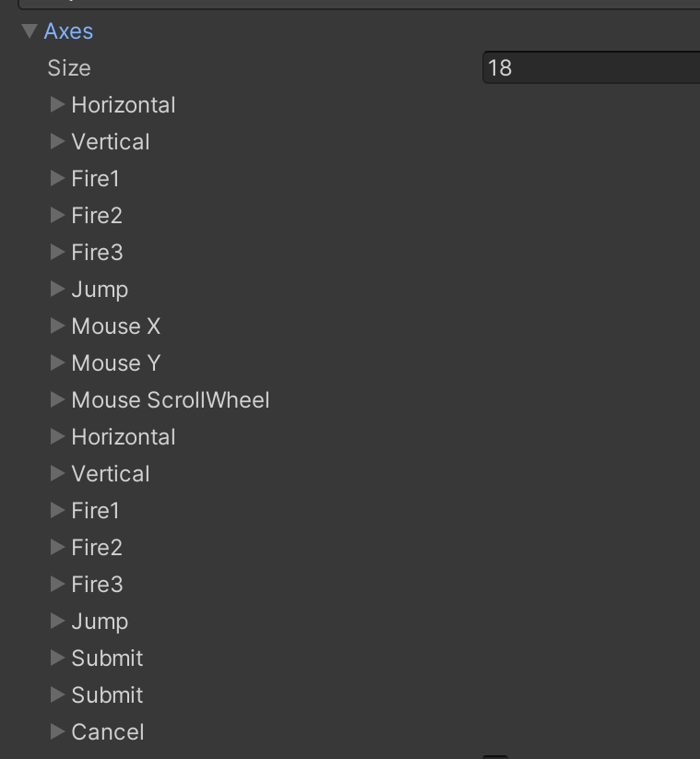Select the second Fire3 axis entry

click(96, 585)
